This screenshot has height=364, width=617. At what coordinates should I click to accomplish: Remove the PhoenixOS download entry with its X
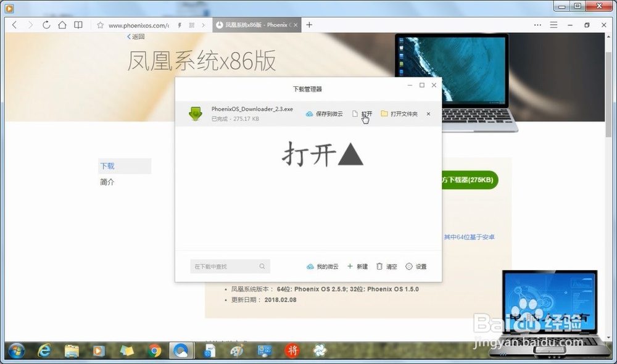[x=429, y=114]
